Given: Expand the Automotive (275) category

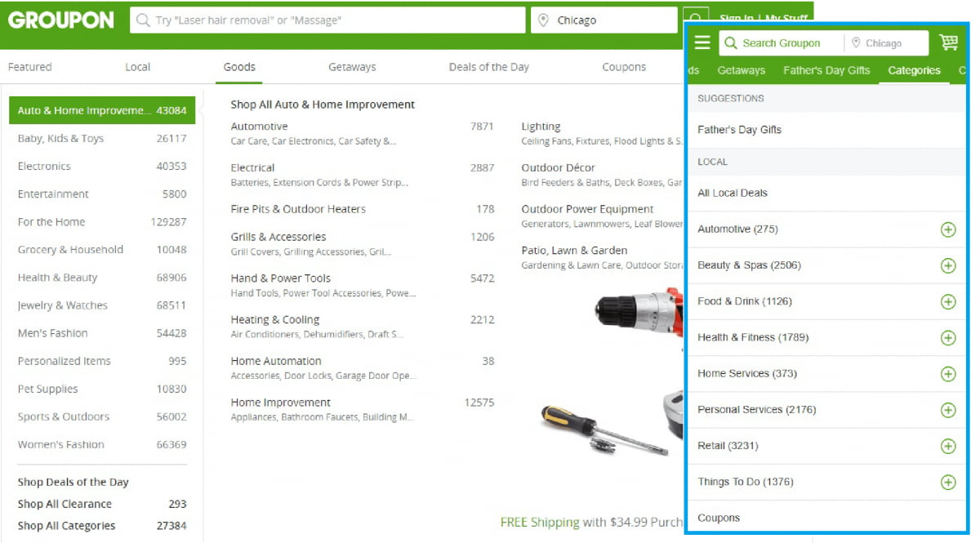Looking at the screenshot, I should pyautogui.click(x=947, y=229).
